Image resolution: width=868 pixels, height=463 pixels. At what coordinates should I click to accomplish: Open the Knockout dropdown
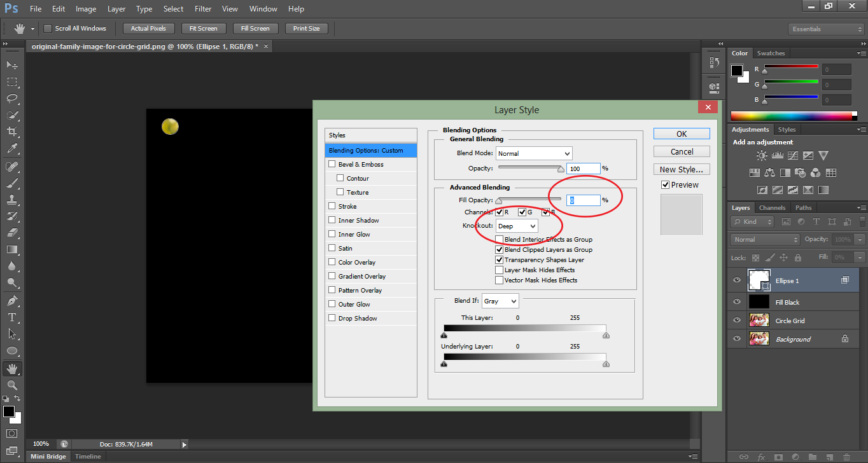[515, 226]
